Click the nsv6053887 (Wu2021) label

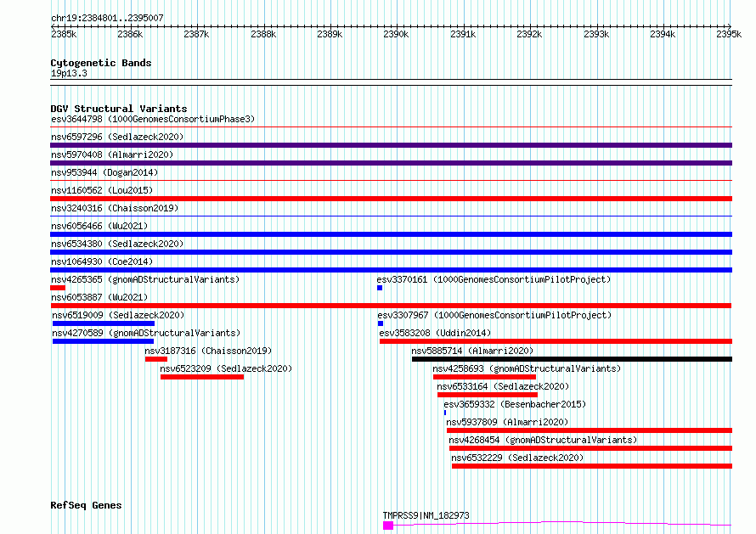[x=99, y=297]
